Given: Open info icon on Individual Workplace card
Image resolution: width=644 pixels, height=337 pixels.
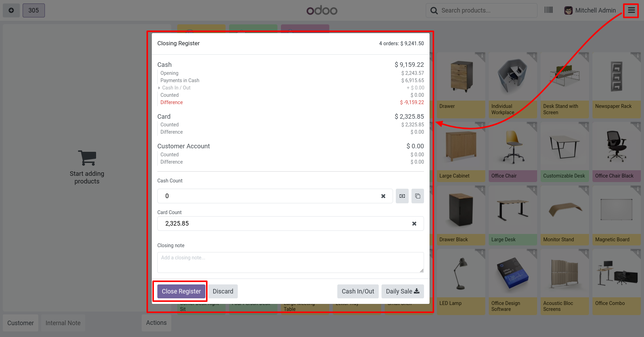Looking at the screenshot, I should point(534,56).
